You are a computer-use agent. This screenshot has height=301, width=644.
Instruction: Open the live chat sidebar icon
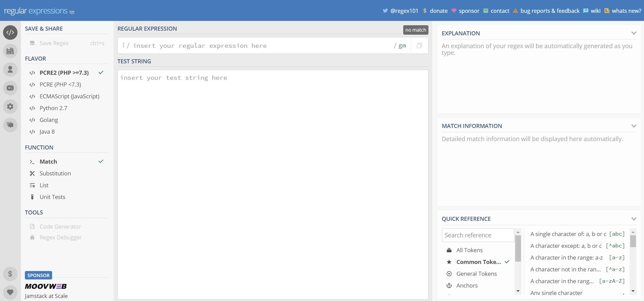coord(10,125)
